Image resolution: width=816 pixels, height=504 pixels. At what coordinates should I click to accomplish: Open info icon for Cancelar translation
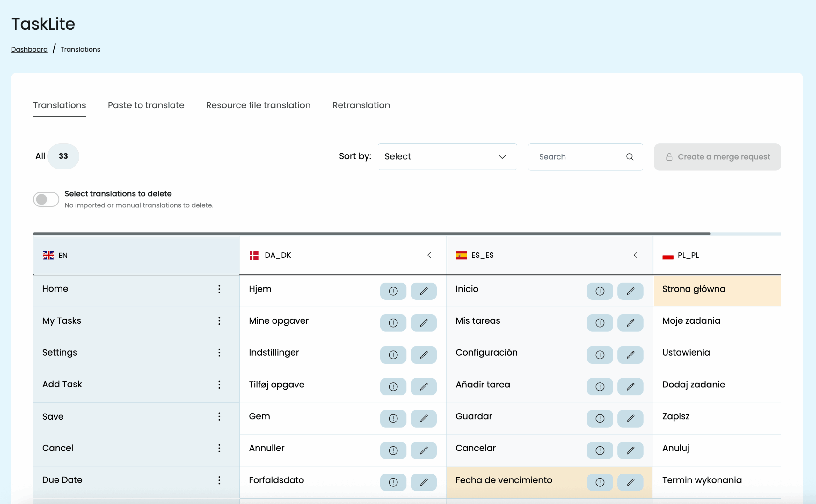click(x=600, y=450)
